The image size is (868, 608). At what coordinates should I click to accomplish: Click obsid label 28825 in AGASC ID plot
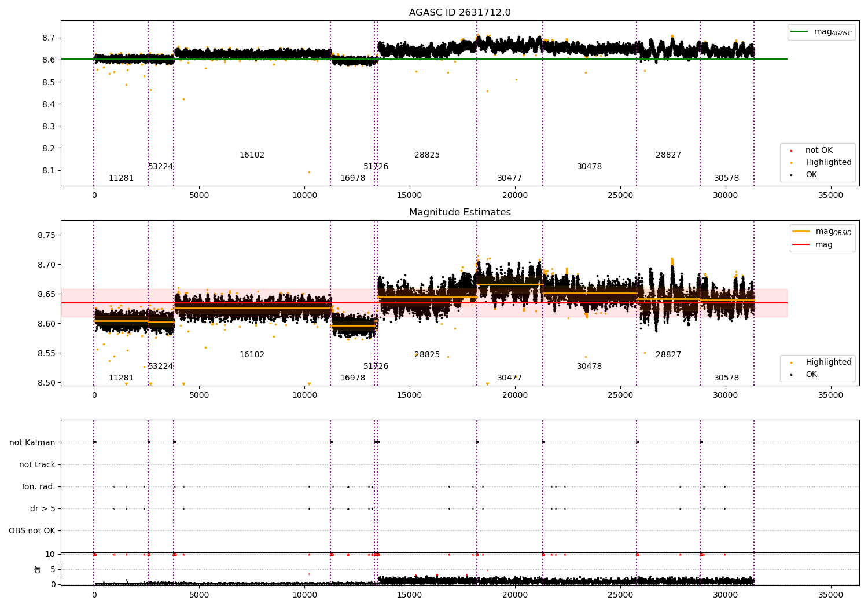click(x=427, y=155)
